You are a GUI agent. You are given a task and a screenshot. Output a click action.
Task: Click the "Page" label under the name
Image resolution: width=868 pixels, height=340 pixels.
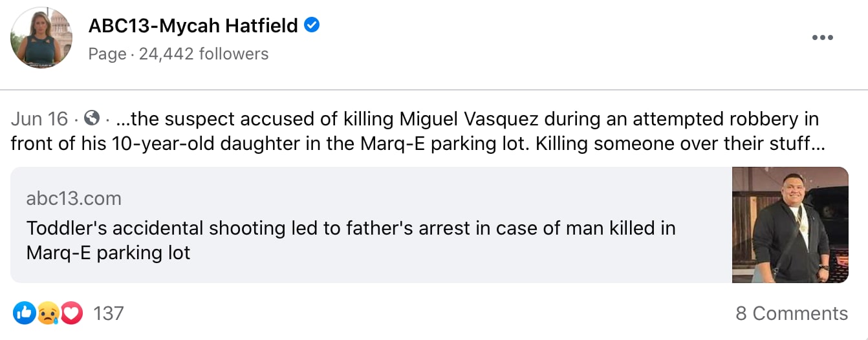coord(107,54)
